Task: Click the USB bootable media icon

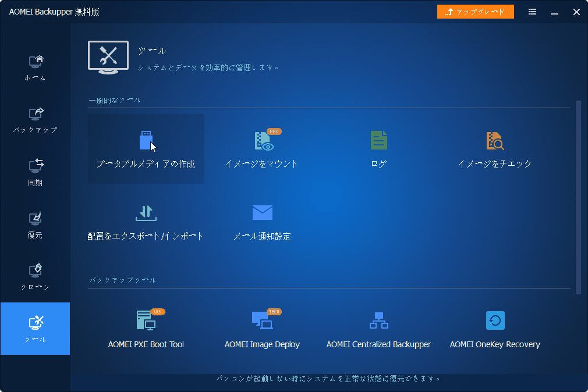Action: (146, 140)
